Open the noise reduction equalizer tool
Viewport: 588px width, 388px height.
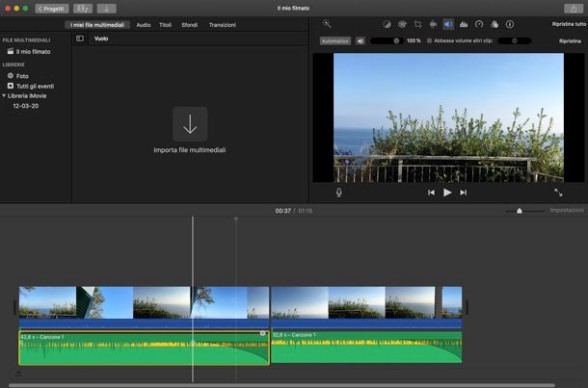464,24
